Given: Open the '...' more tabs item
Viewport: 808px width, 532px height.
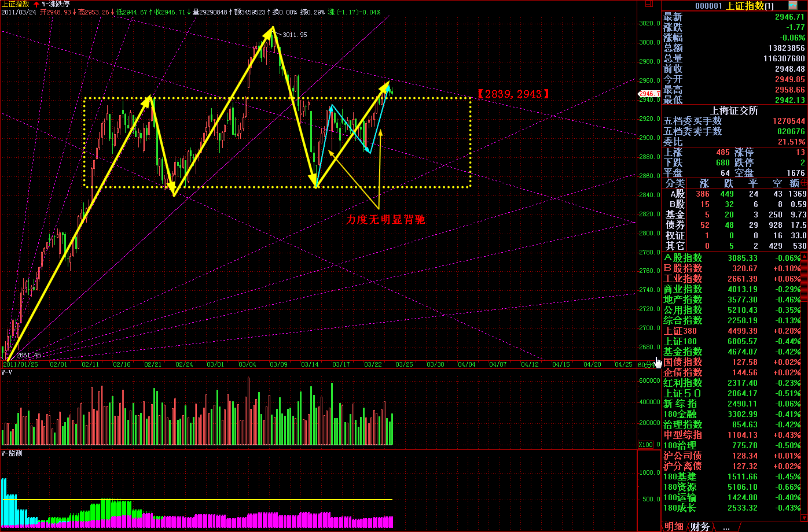Looking at the screenshot, I should (x=726, y=526).
